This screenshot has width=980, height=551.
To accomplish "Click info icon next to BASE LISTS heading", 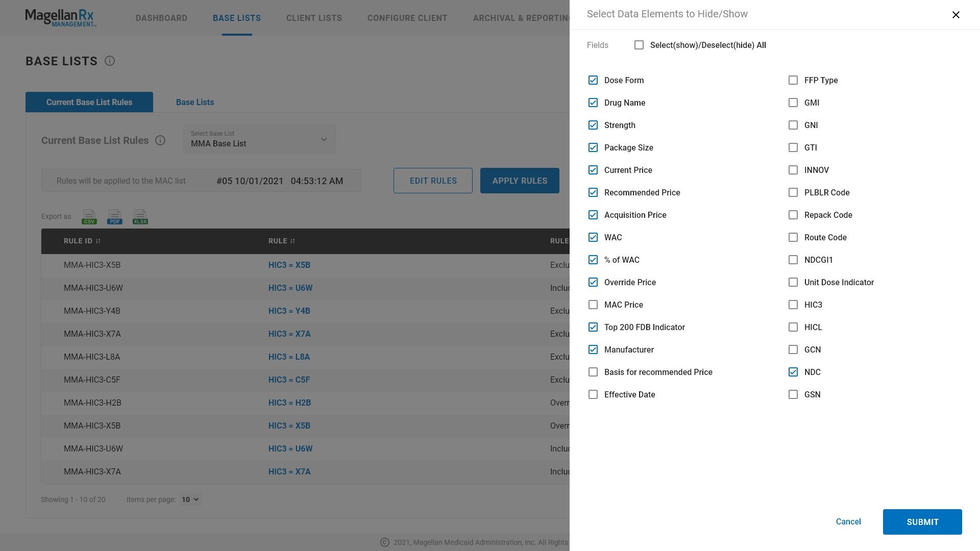I will click(110, 61).
